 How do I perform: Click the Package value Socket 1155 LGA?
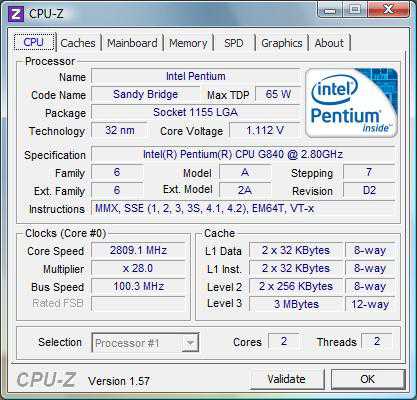[196, 112]
